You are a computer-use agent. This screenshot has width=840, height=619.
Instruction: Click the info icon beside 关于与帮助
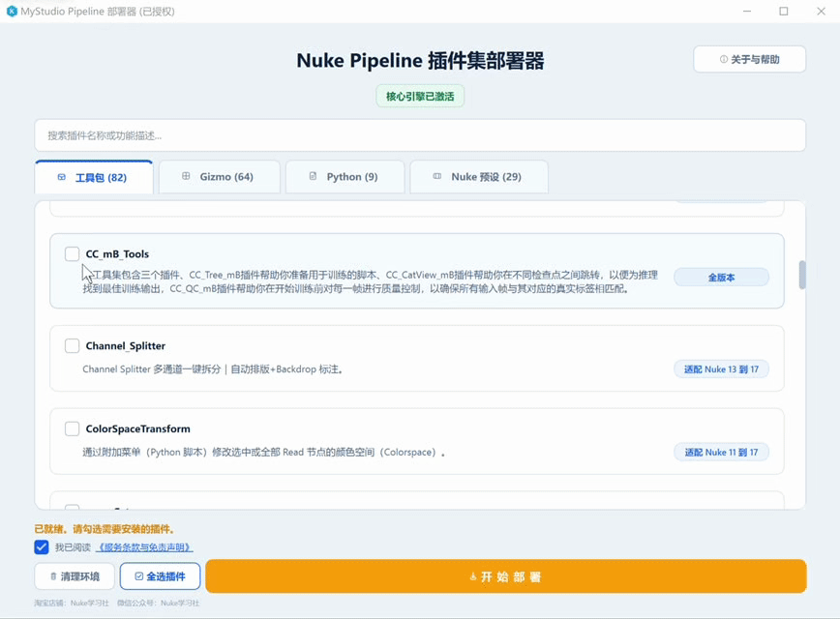coord(723,59)
